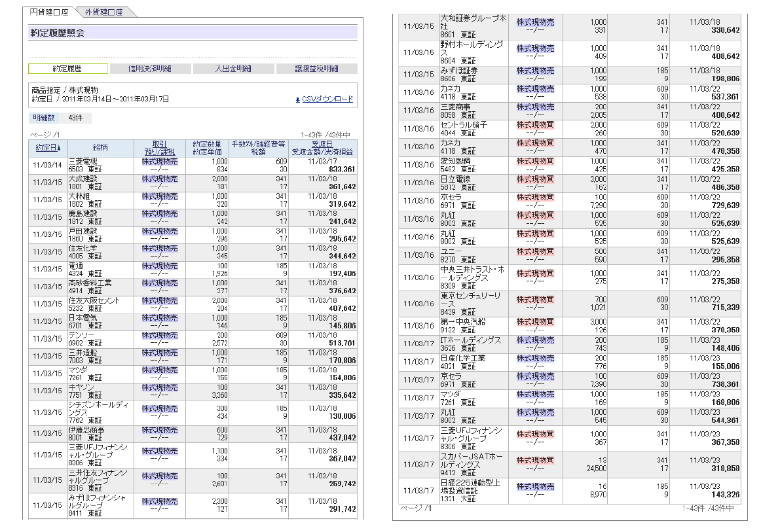Click the 銘柄 column header
The height and width of the screenshot is (532, 761).
pyautogui.click(x=100, y=147)
